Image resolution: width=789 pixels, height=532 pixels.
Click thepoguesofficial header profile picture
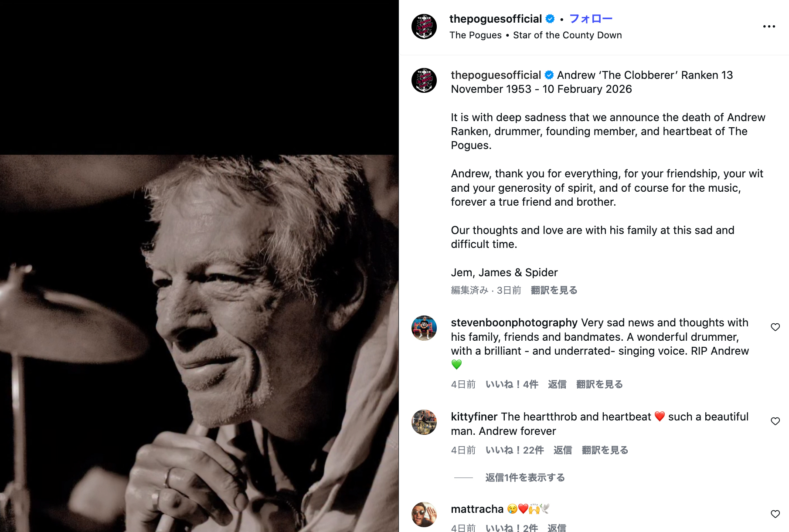424,27
